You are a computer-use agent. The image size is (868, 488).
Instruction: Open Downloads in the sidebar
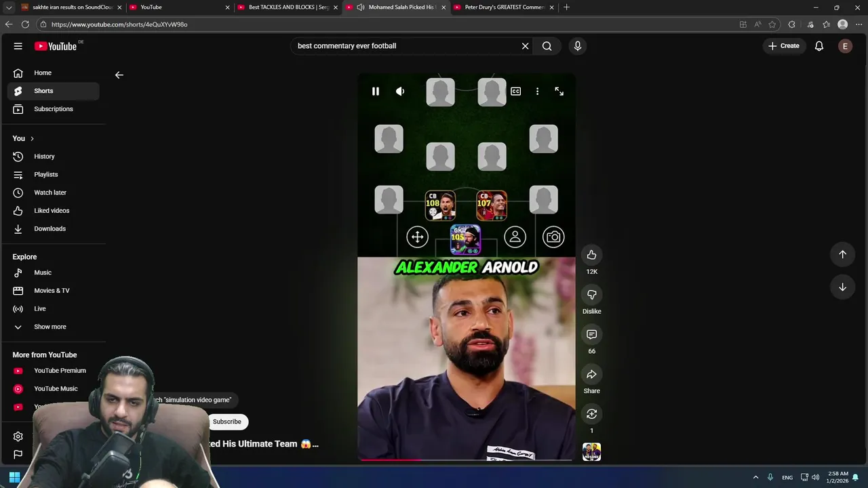(54, 229)
